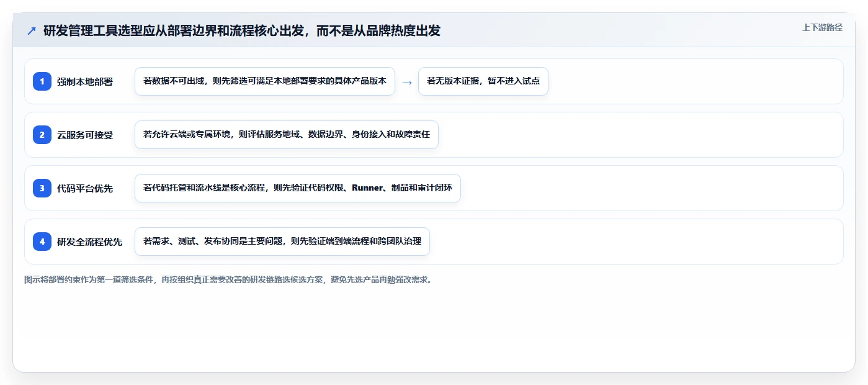This screenshot has height=385, width=868.
Task: Click the footer caption starting 图示将部署约束
Action: tap(228, 280)
